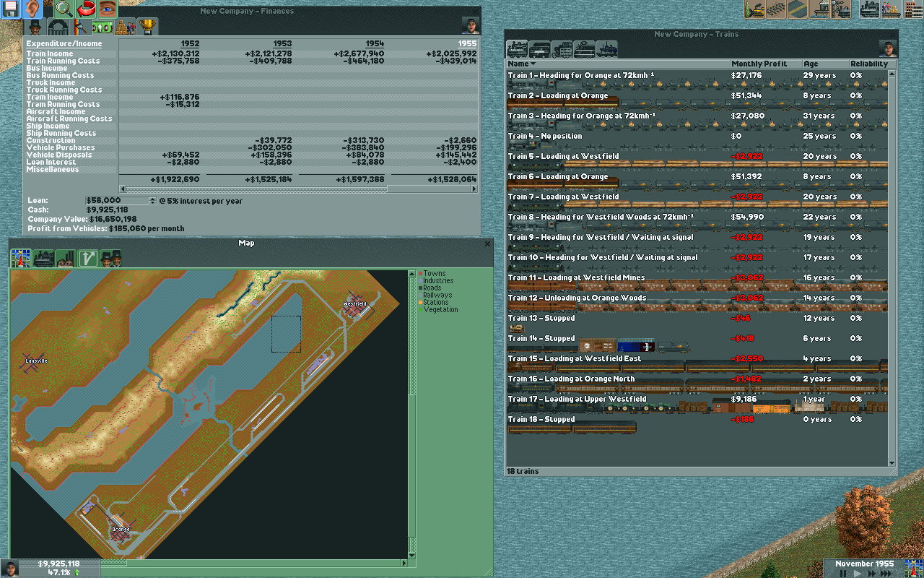
Task: Click the player face in Trains window
Action: 888,49
